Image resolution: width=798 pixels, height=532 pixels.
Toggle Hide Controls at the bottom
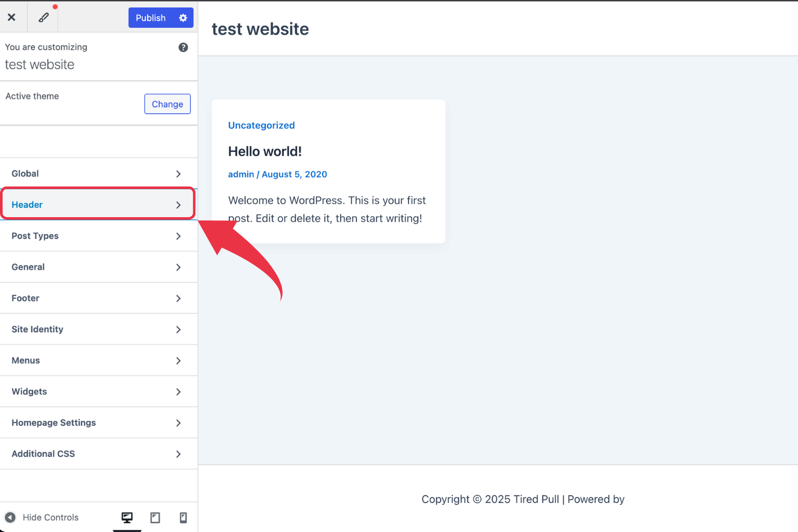(50, 517)
